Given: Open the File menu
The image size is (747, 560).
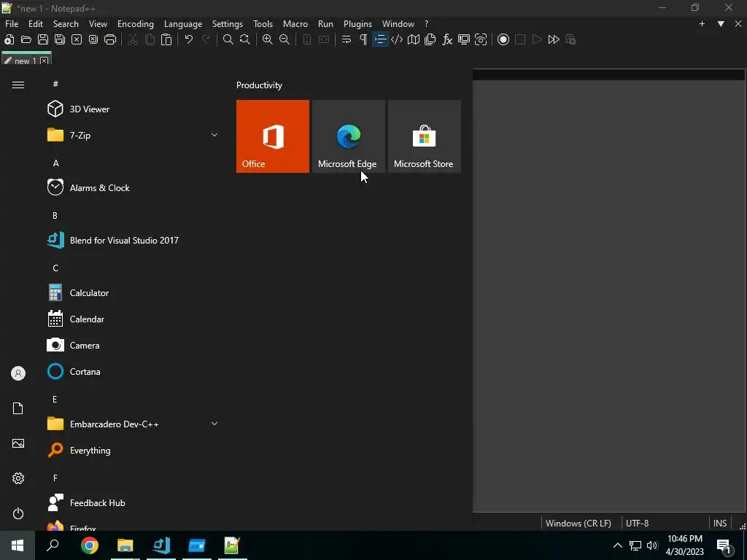Looking at the screenshot, I should (x=12, y=24).
